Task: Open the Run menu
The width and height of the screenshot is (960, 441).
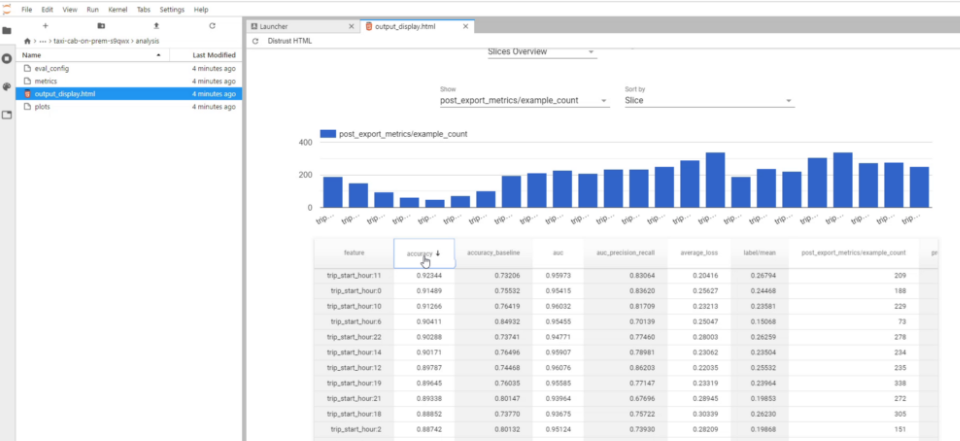Action: [92, 10]
